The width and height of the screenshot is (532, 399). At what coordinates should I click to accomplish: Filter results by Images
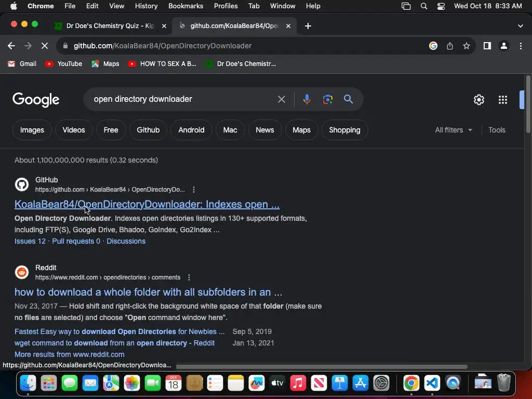point(32,130)
